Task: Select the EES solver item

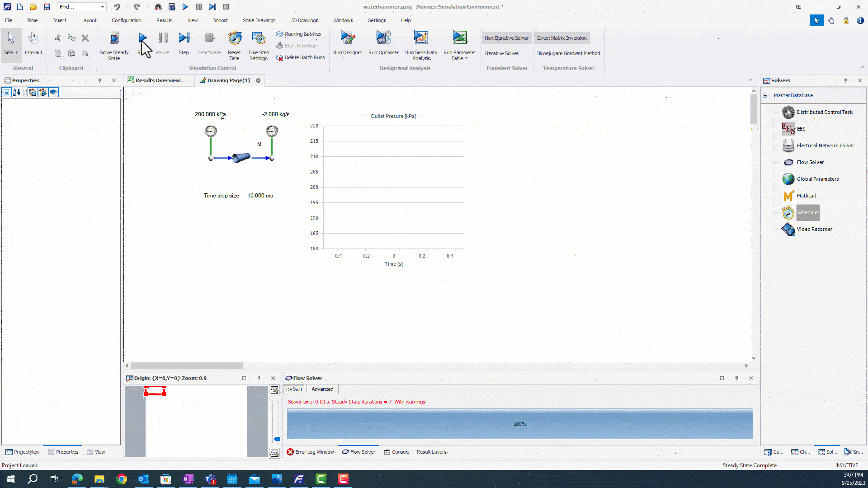Action: 801,129
